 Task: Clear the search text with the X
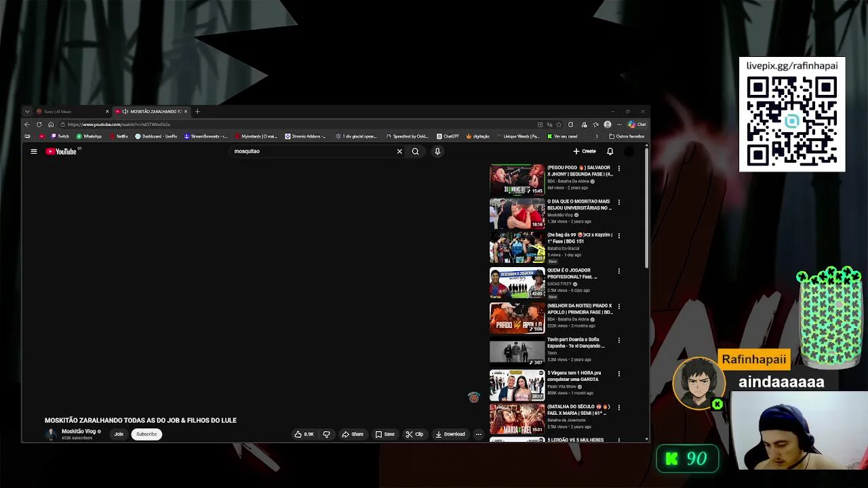coord(399,152)
